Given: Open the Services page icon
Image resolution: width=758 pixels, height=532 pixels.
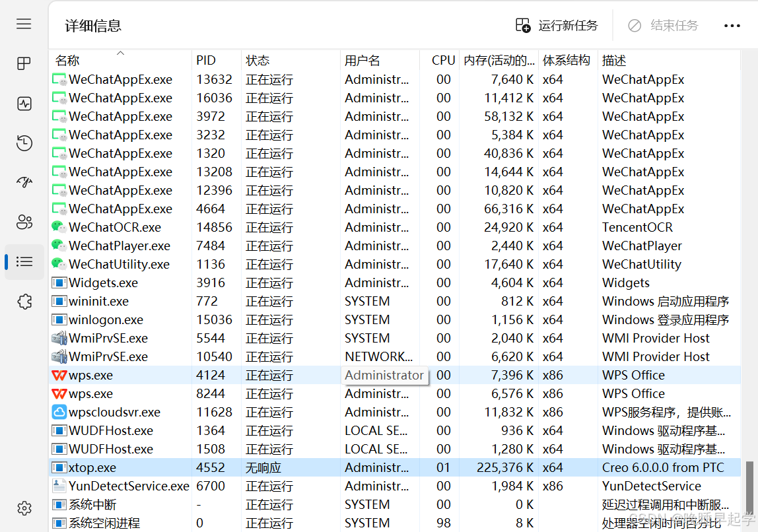Looking at the screenshot, I should point(24,302).
